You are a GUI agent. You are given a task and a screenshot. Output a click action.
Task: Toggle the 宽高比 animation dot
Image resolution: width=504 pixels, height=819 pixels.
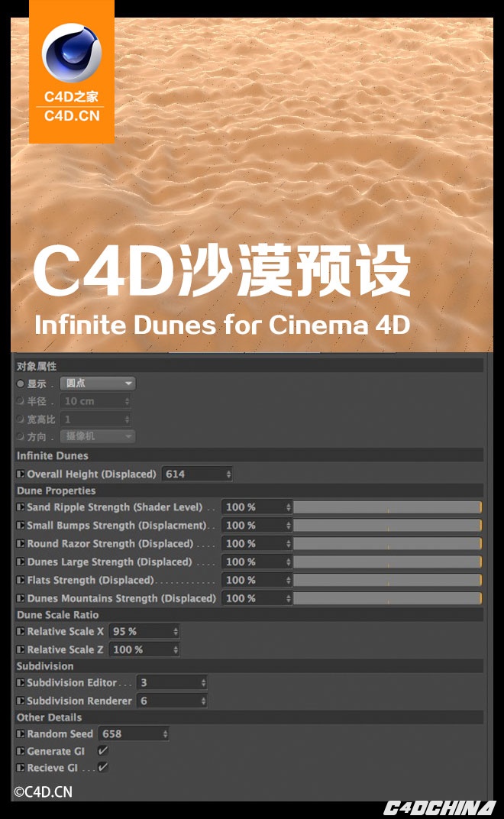(21, 419)
